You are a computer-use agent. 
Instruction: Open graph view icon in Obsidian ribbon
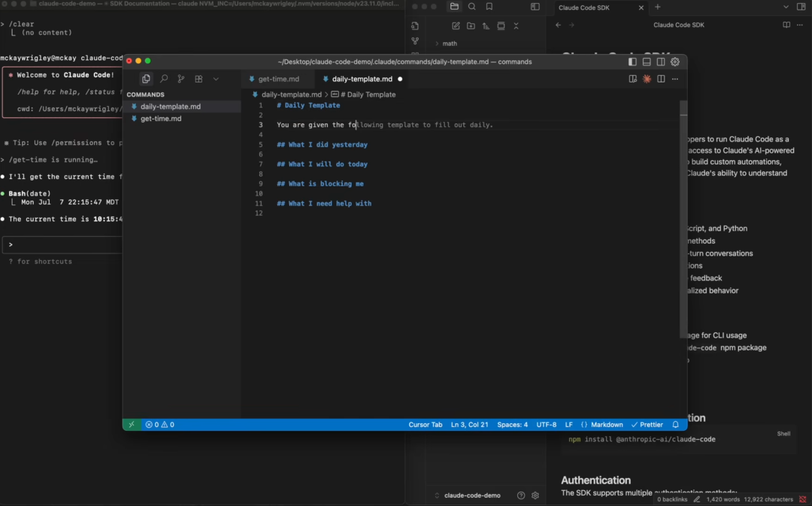(415, 41)
